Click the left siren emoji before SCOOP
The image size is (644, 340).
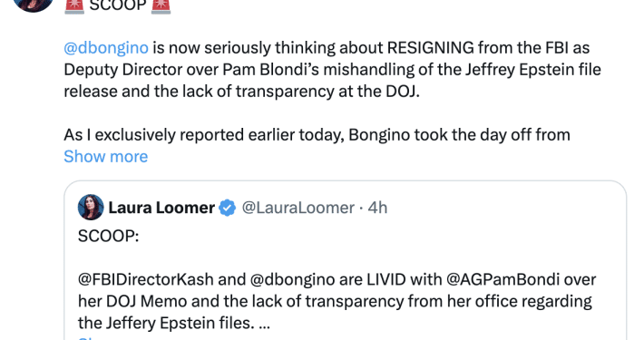coord(74,5)
